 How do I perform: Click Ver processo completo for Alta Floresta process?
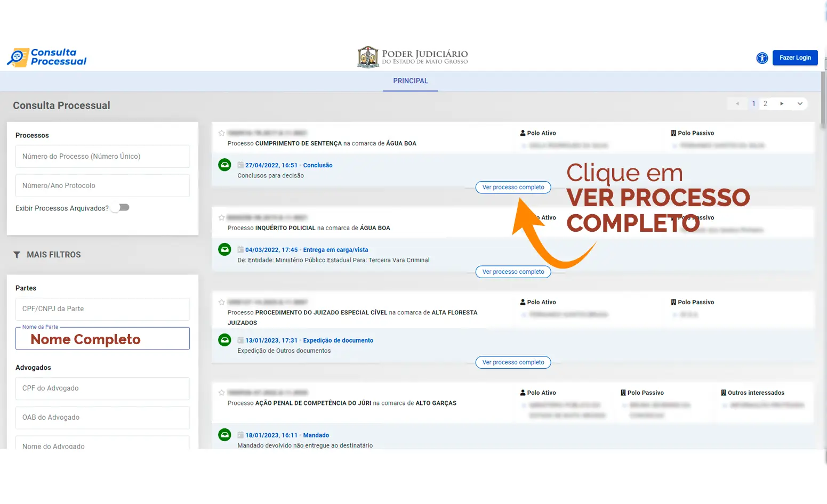click(x=513, y=362)
